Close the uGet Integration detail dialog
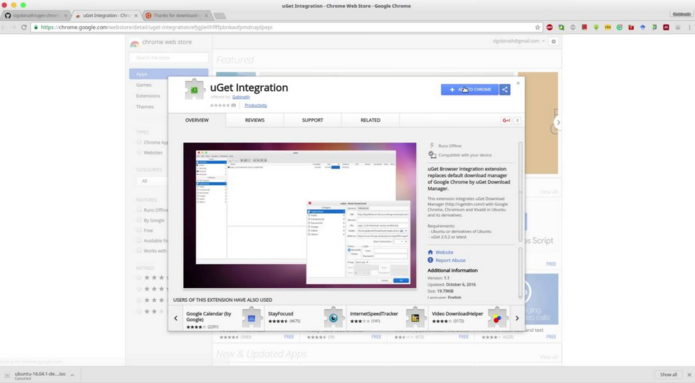This screenshot has width=695, height=383. click(x=518, y=83)
